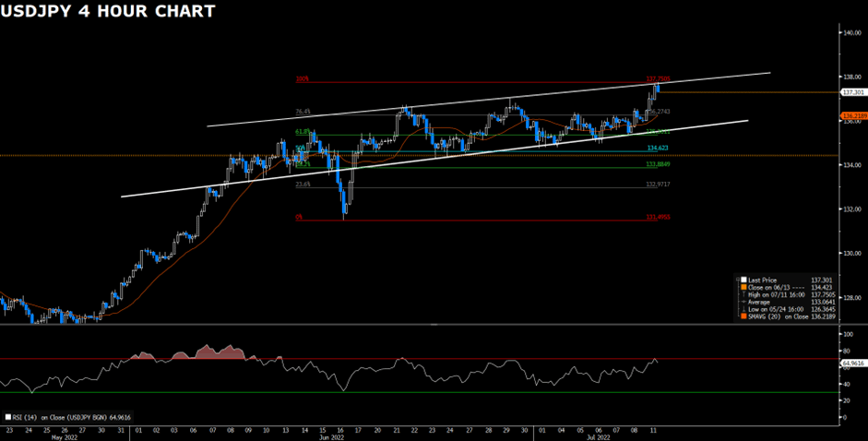Click the 64.9616 RSI value tag
Viewport: 868px width, 441px height.
[853, 364]
